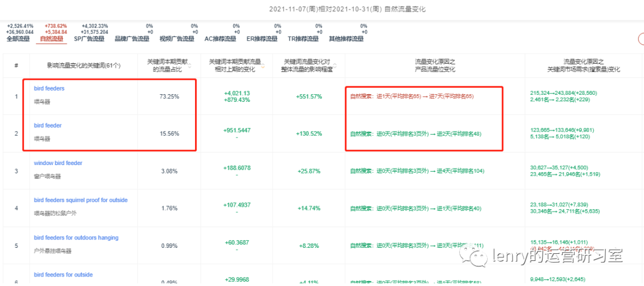Click the +951.5447 change value

point(236,130)
